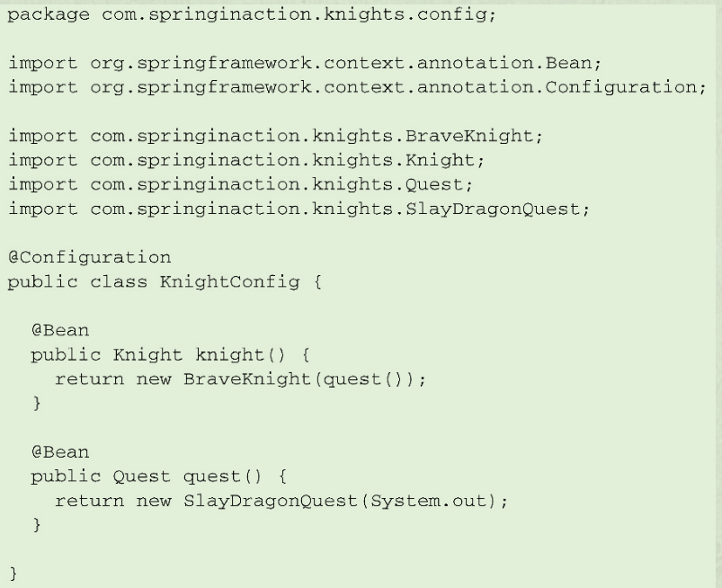Click the package declaration line
Image resolution: width=722 pixels, height=588 pixels.
(x=252, y=14)
